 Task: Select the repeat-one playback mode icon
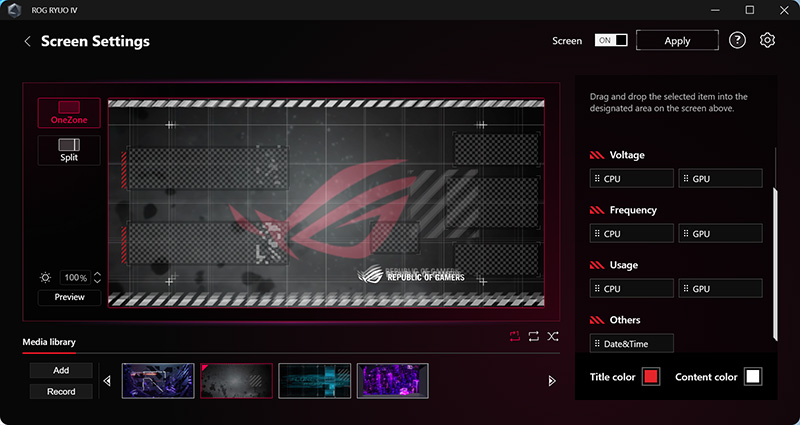514,336
